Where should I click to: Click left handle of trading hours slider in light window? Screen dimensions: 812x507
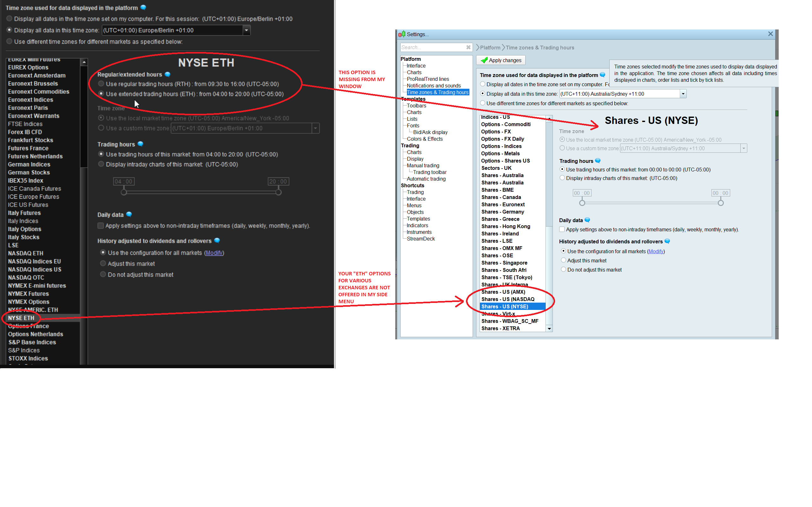(x=582, y=203)
